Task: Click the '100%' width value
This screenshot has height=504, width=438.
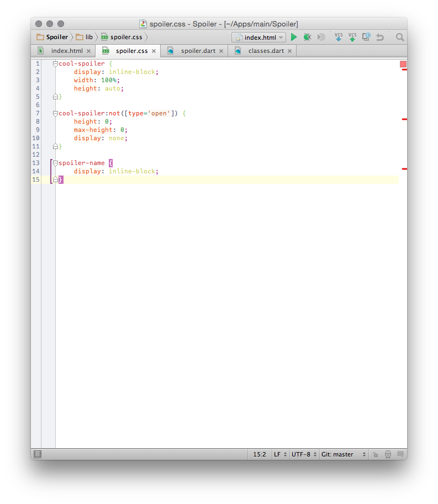Action: [x=109, y=81]
